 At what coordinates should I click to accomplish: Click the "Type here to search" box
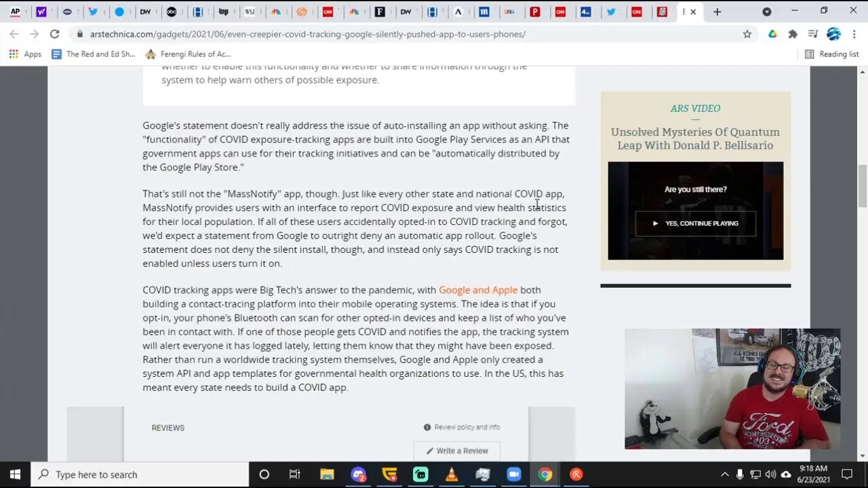[x=140, y=474]
